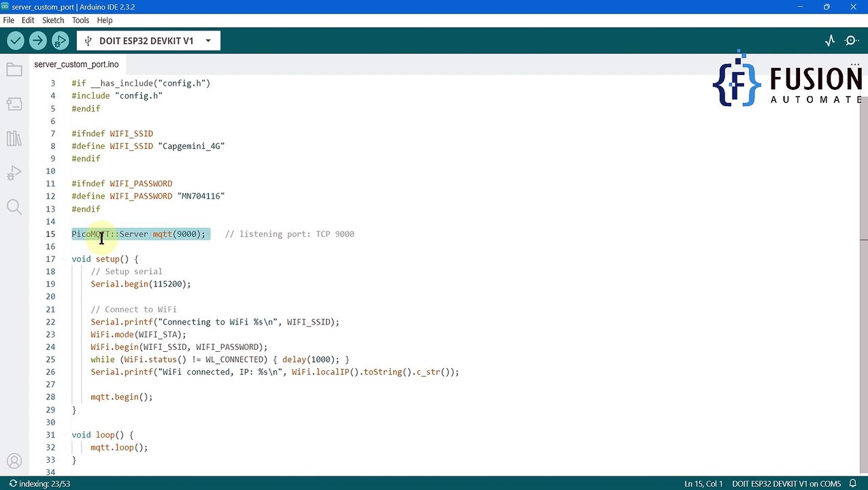The image size is (868, 490).
Task: Collapse the setup() function fold arrow
Action: pos(65,259)
